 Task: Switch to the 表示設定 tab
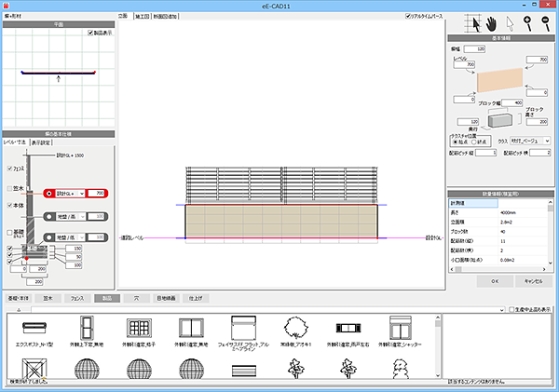point(41,143)
